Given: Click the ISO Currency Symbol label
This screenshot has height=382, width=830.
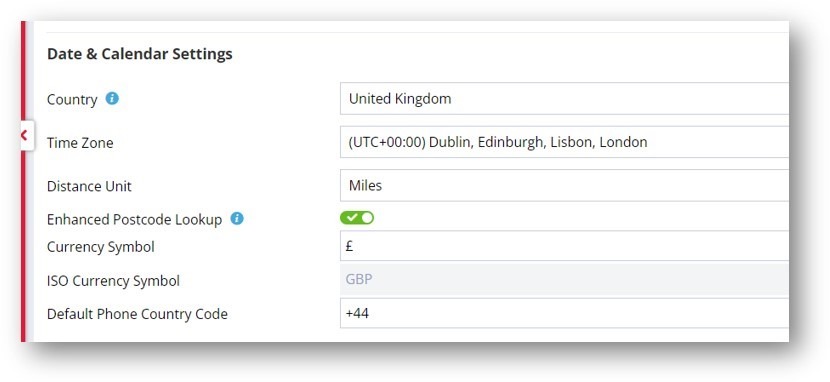Looking at the screenshot, I should tap(113, 281).
